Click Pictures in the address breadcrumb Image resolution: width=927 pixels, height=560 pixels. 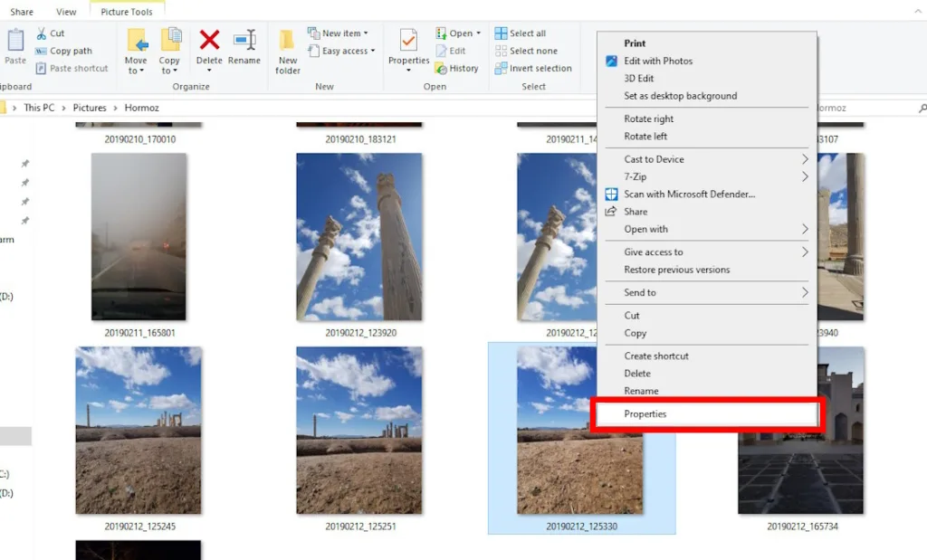(x=90, y=108)
